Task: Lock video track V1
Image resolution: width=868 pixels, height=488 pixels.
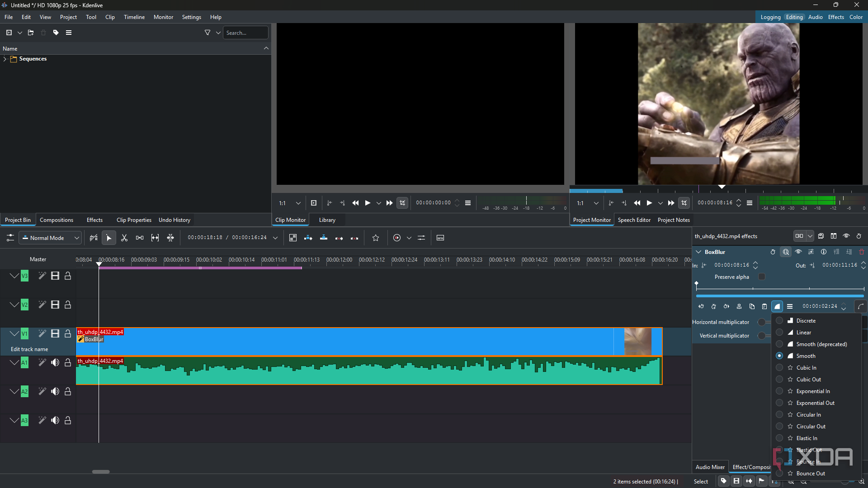Action: point(68,333)
